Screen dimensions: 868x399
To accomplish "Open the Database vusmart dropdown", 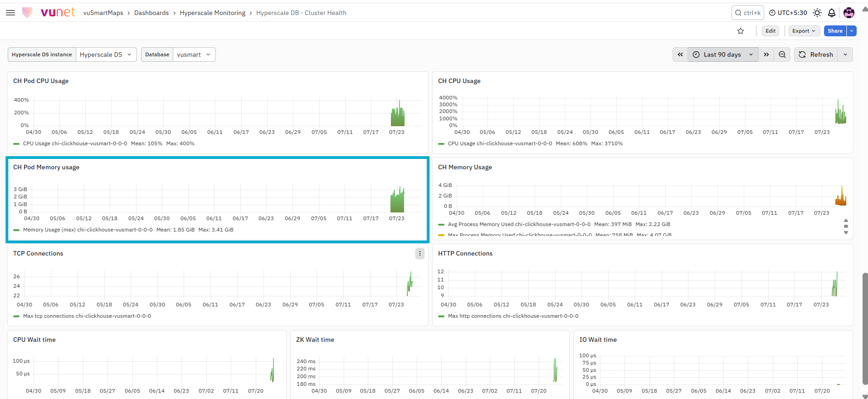I will click(194, 54).
